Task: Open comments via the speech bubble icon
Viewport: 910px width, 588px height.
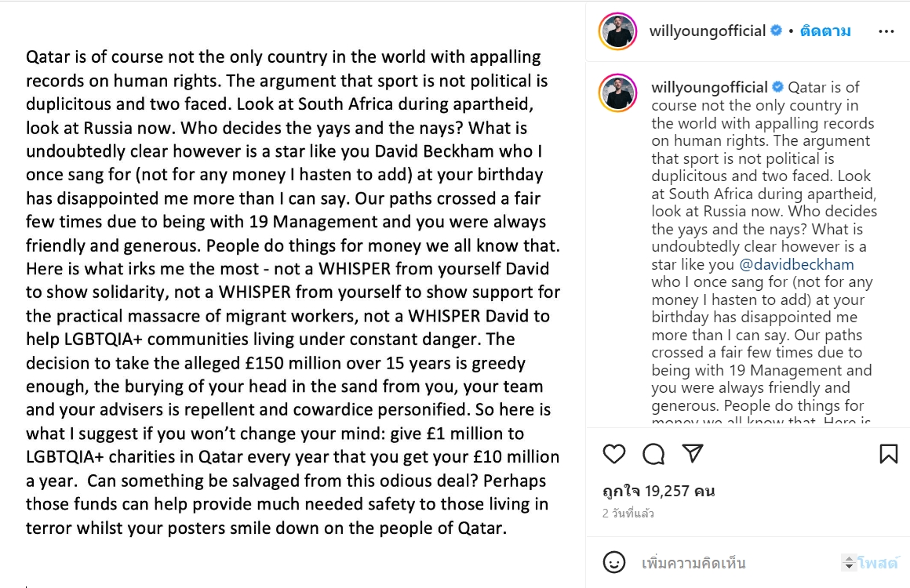Action: click(653, 454)
